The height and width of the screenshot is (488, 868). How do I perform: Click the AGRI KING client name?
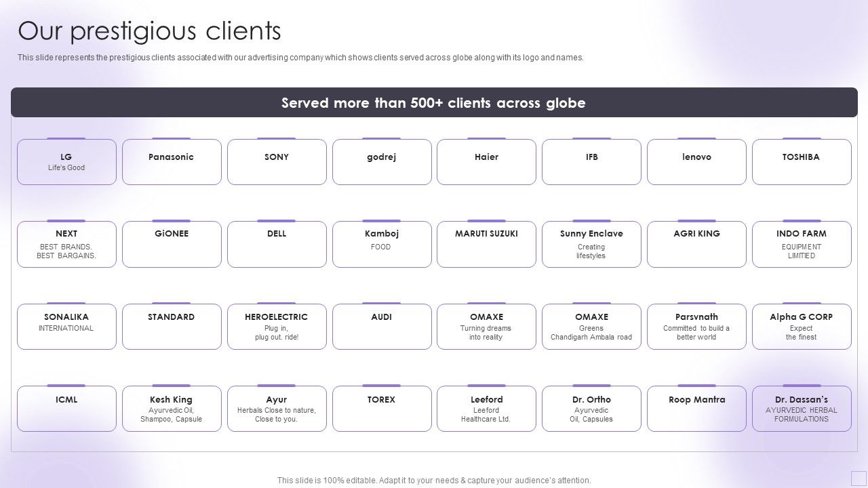696,234
